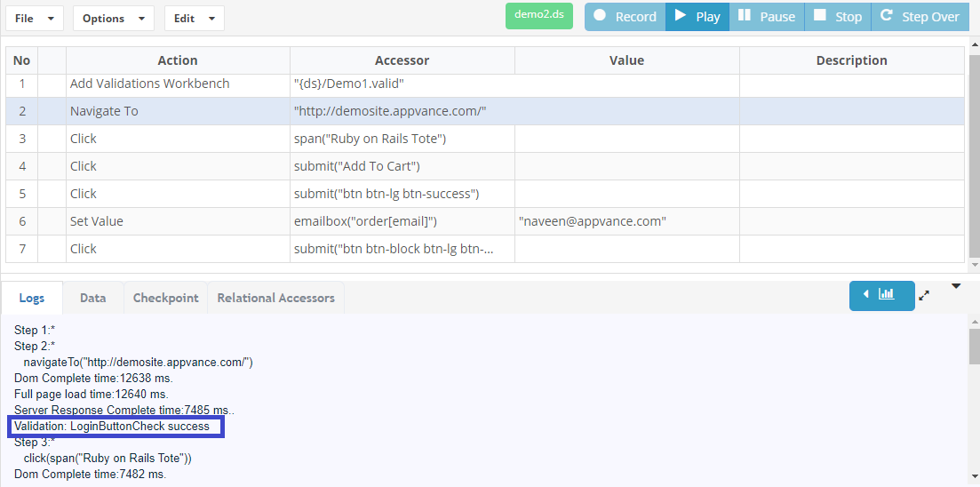
Task: Click span("Ruby on Rails Tote") accessor cell
Action: 402,139
